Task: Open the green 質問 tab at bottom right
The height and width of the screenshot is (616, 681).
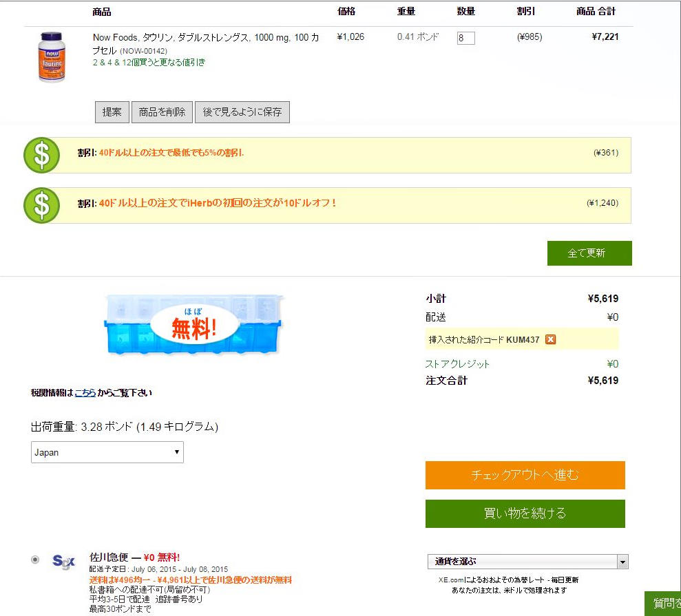Action: point(664,604)
